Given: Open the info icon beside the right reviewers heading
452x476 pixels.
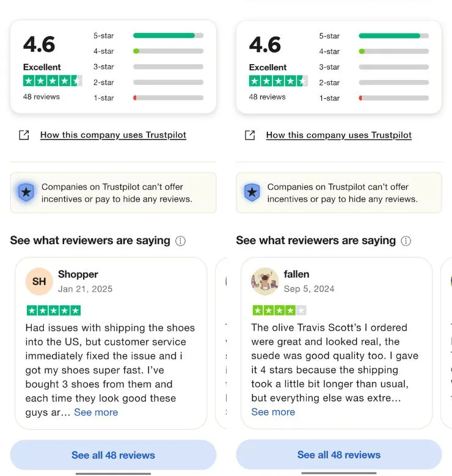Looking at the screenshot, I should 406,240.
